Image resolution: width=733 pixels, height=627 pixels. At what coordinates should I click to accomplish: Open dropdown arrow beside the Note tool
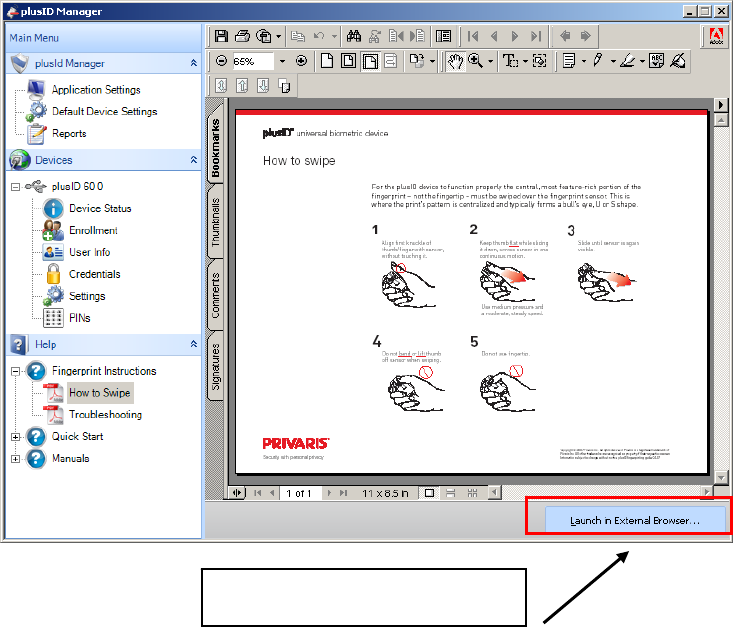pos(583,61)
